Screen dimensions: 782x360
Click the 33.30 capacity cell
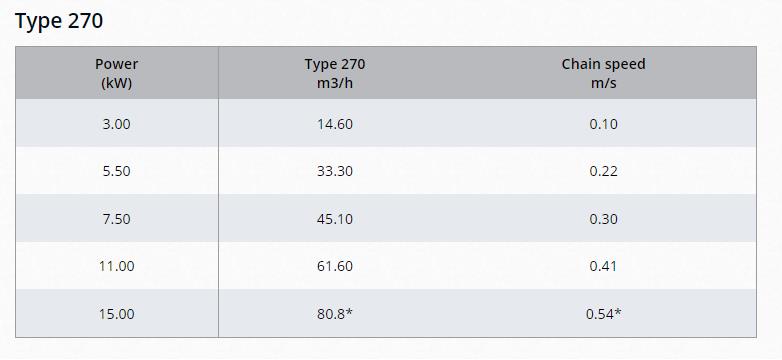coord(335,171)
